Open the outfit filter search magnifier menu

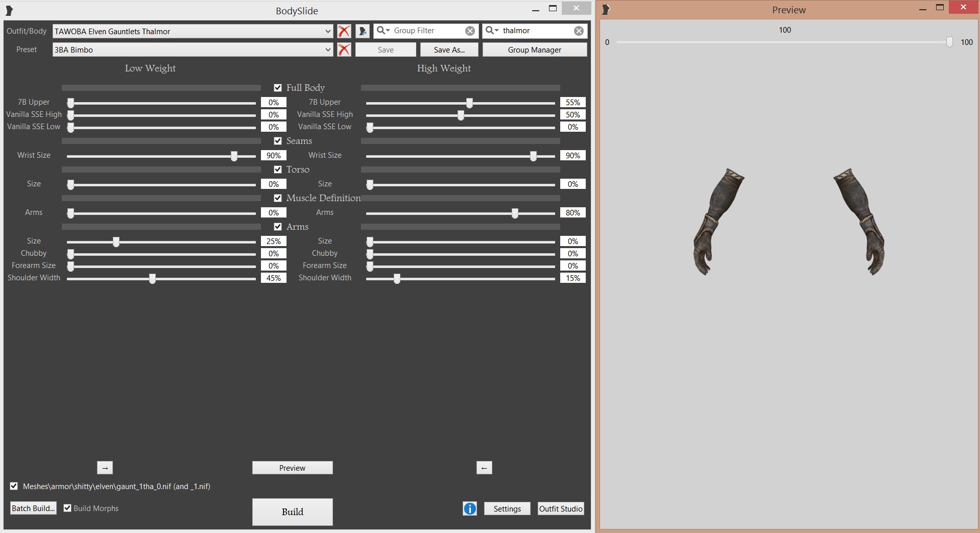492,31
